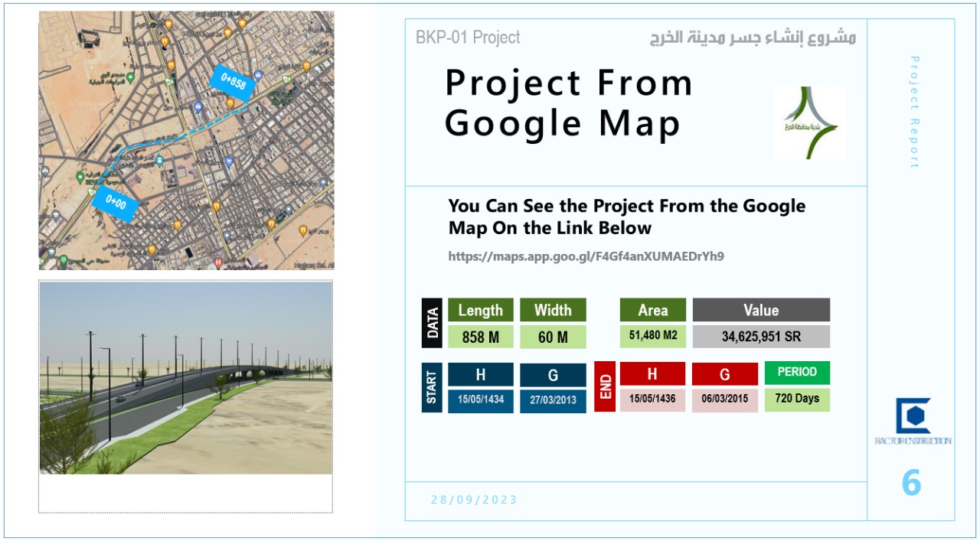Click the gray Value header box

761,310
